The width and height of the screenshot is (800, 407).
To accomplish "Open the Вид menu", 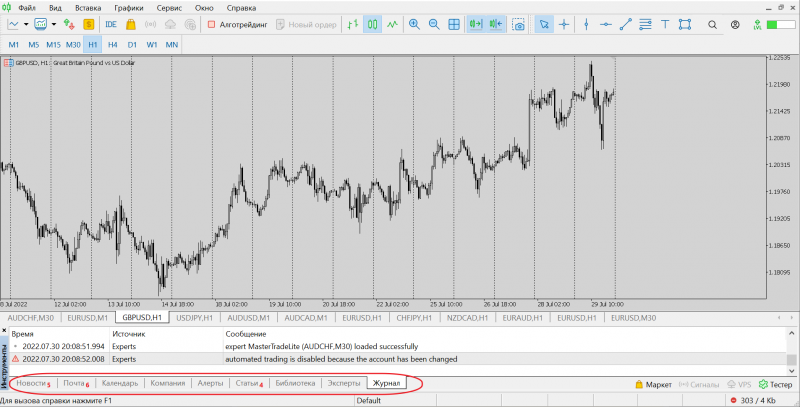I will click(x=55, y=8).
